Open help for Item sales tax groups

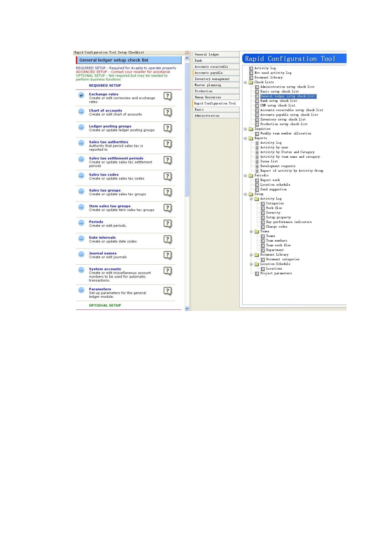[x=168, y=208]
